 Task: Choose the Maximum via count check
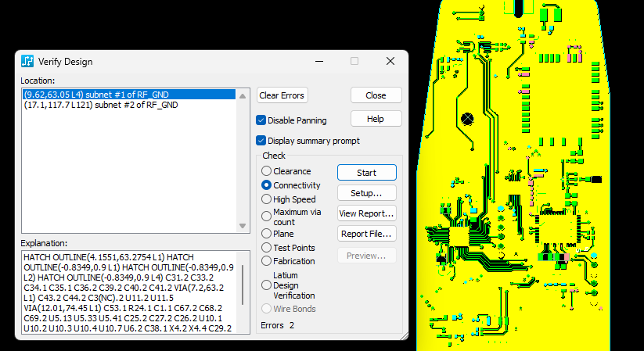coord(267,217)
